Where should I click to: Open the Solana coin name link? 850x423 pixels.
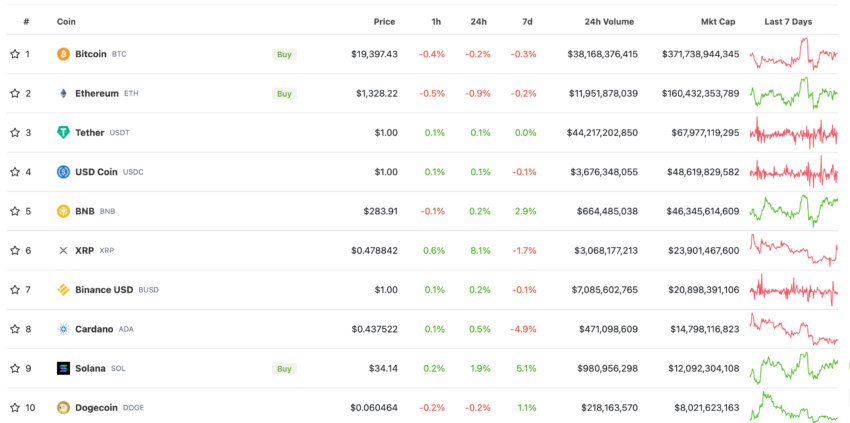(91, 368)
